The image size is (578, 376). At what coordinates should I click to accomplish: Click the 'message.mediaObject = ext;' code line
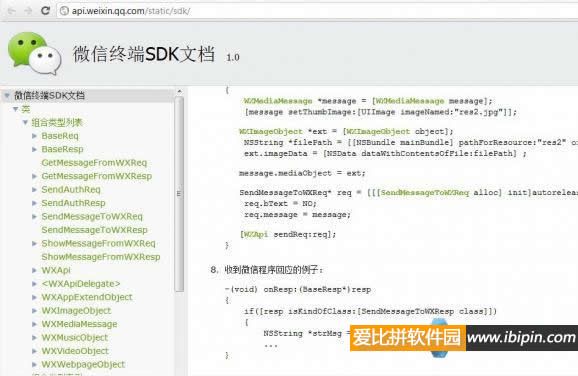pyautogui.click(x=302, y=173)
